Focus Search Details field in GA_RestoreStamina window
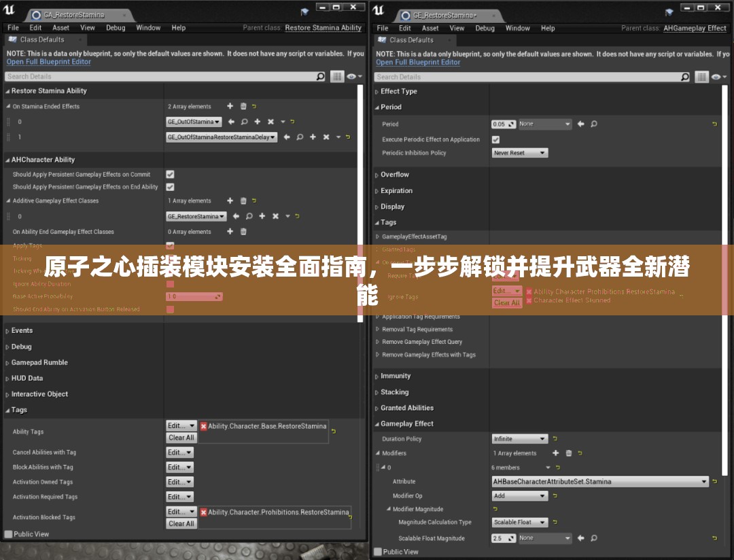The height and width of the screenshot is (560, 734). 160,77
